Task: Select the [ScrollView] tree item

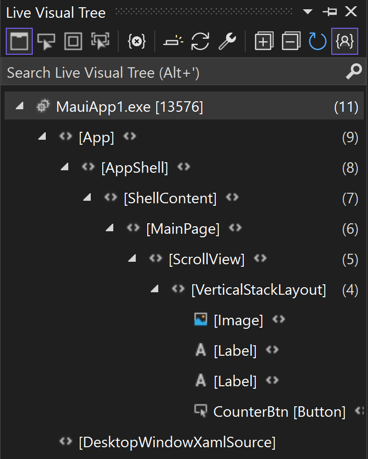Action: coord(206,259)
